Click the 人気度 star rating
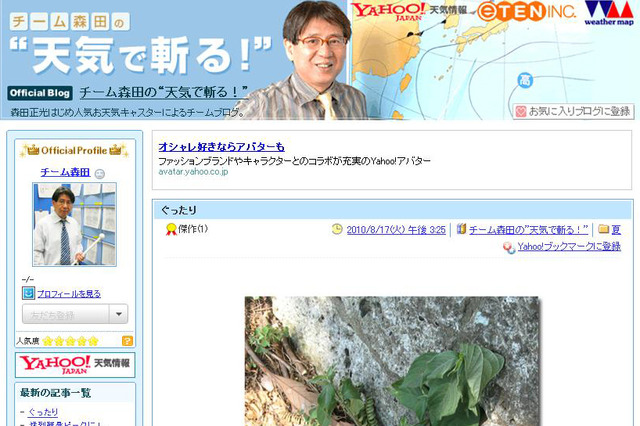 pyautogui.click(x=70, y=341)
